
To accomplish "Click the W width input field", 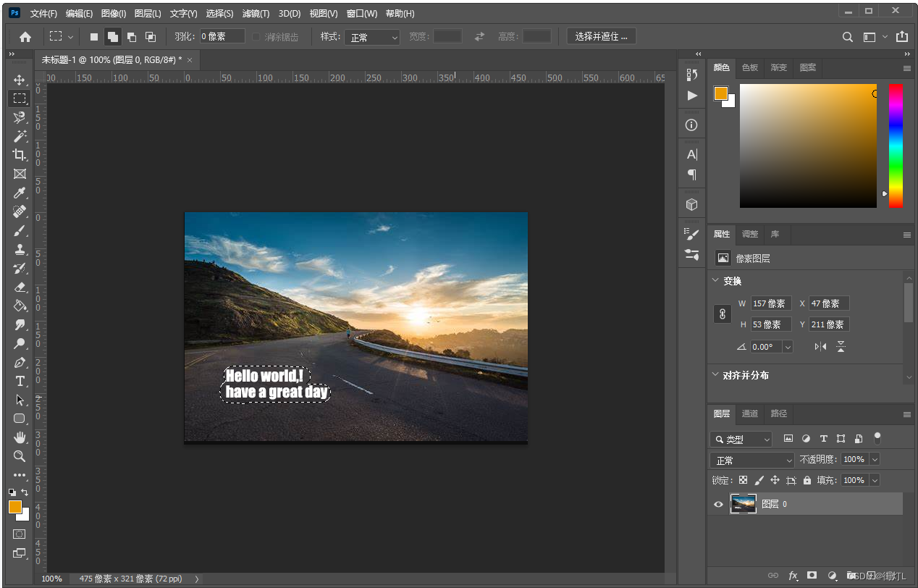I will click(x=770, y=303).
